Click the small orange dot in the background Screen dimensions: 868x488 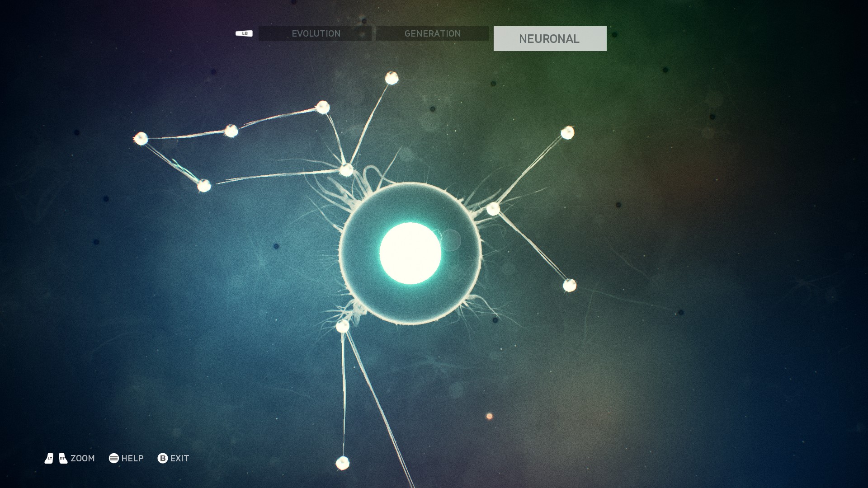click(x=489, y=416)
